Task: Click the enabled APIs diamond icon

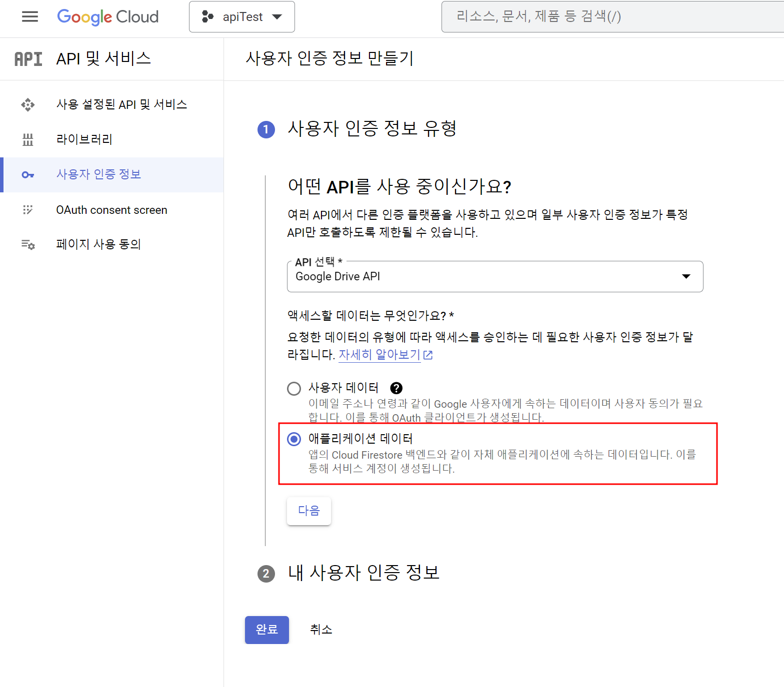Action: (x=28, y=104)
